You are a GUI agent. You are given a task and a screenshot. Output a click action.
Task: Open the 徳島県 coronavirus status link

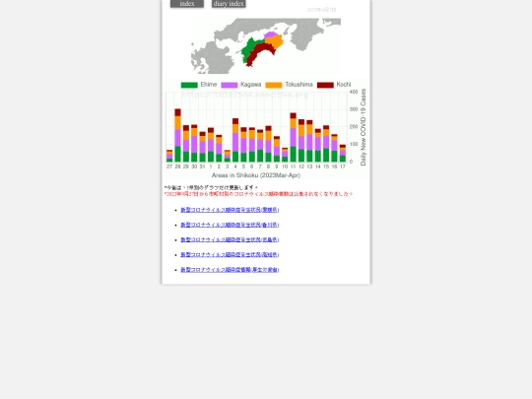point(230,239)
